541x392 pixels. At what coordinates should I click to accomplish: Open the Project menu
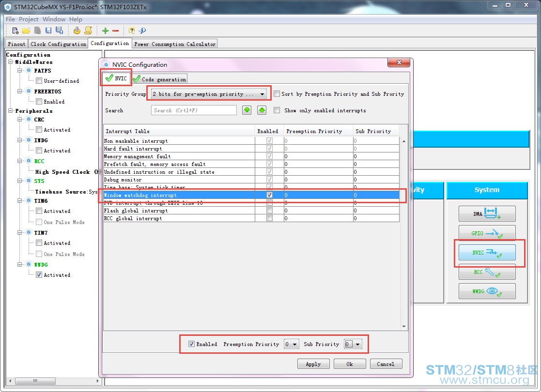[29, 19]
